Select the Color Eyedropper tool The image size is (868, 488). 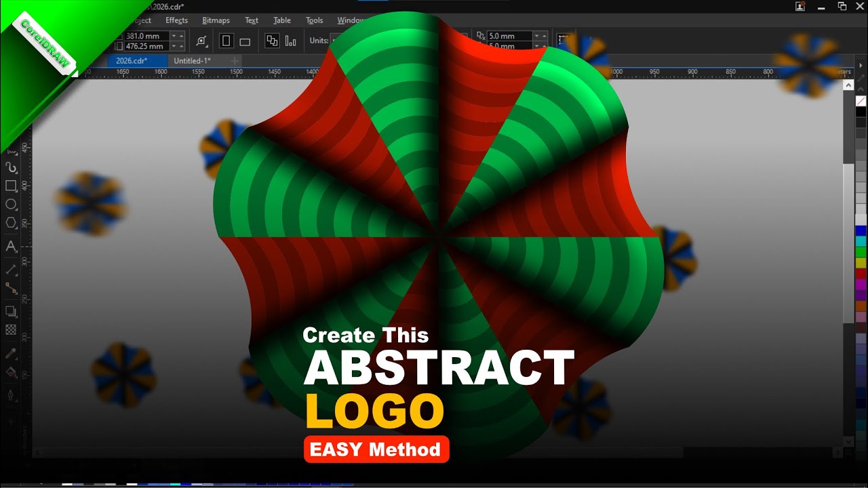[11, 353]
